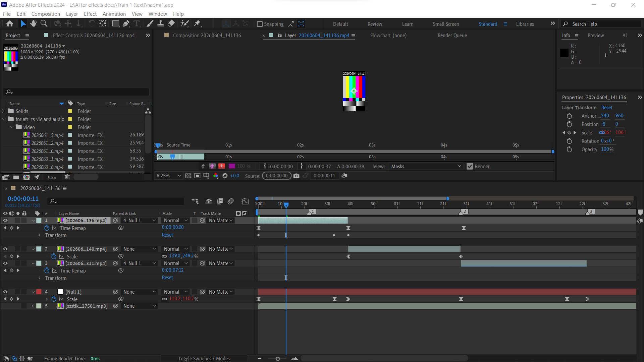Click Reset link beside Layer Transform
The height and width of the screenshot is (362, 644).
coord(606,108)
